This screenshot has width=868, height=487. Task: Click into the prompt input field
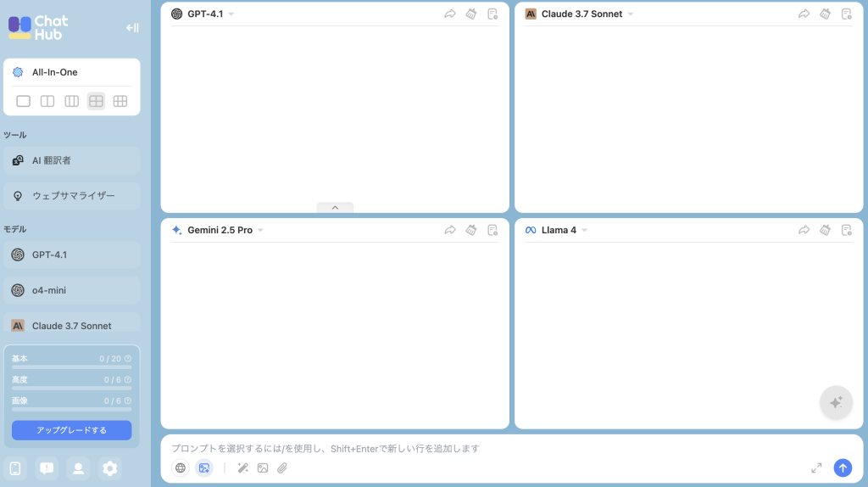(512, 449)
